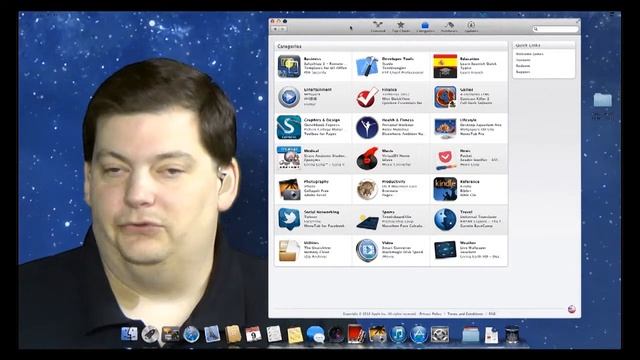Open the Updates toolbar tab
This screenshot has height=360, width=640.
click(x=471, y=27)
